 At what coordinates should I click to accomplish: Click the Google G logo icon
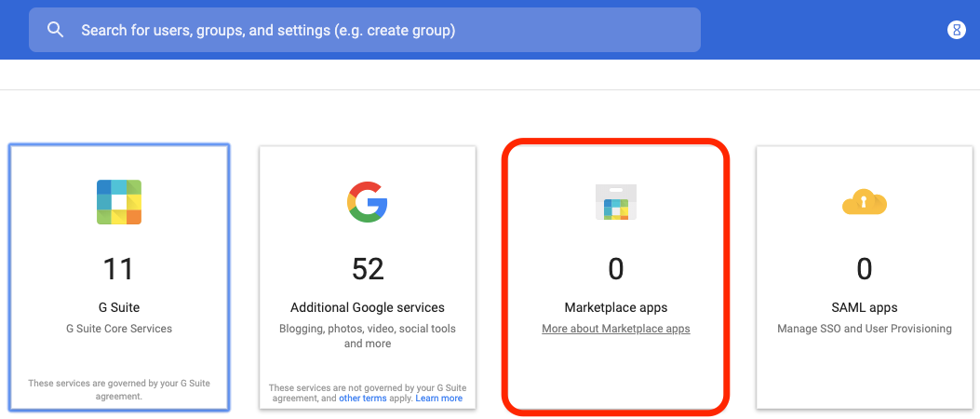(x=368, y=202)
